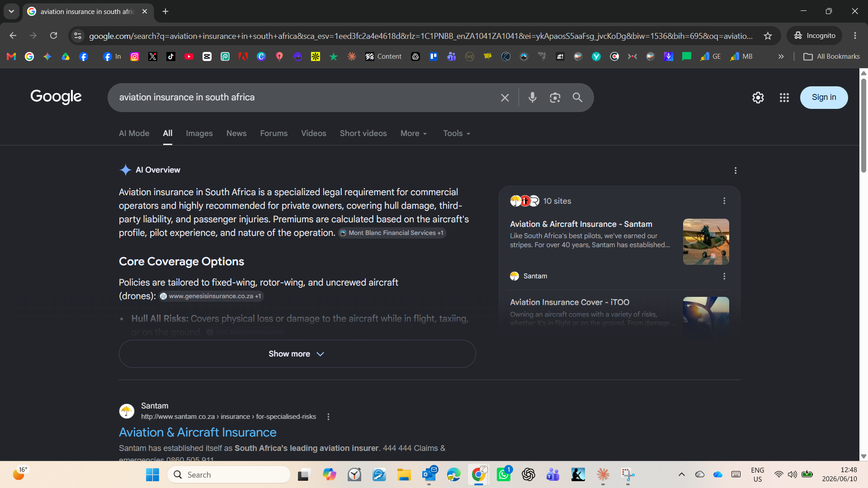Viewport: 868px width, 488px height.
Task: Open the Mont Blanc Financial Services source chip
Action: pyautogui.click(x=392, y=233)
